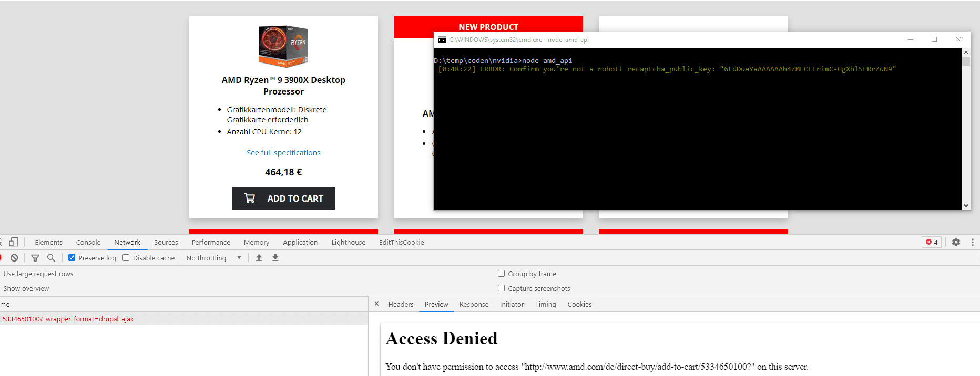The height and width of the screenshot is (376, 980).
Task: Open the DevTools three-dot customize menu
Action: coord(972,242)
